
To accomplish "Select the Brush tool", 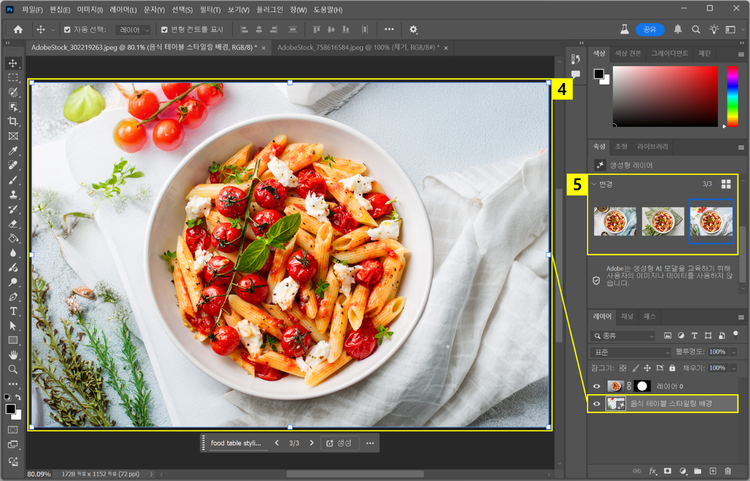I will (x=13, y=180).
